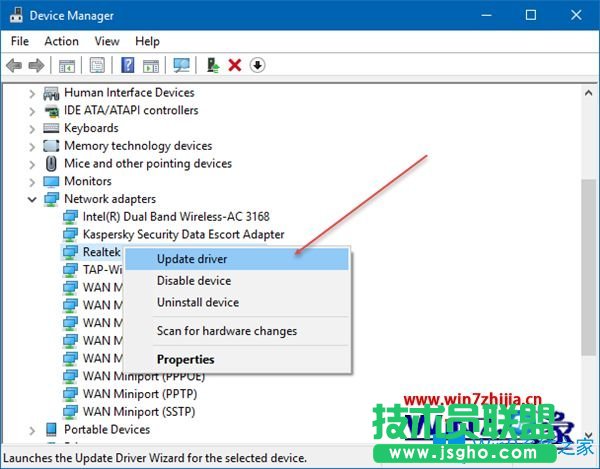The width and height of the screenshot is (600, 469).
Task: Select the Network adapters label
Action: coord(110,199)
